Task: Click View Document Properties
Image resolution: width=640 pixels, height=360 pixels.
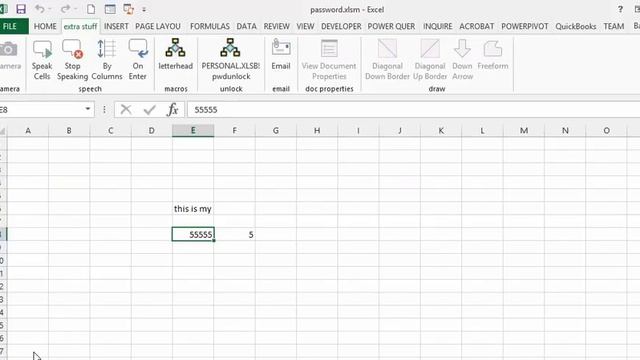Action: click(x=329, y=60)
